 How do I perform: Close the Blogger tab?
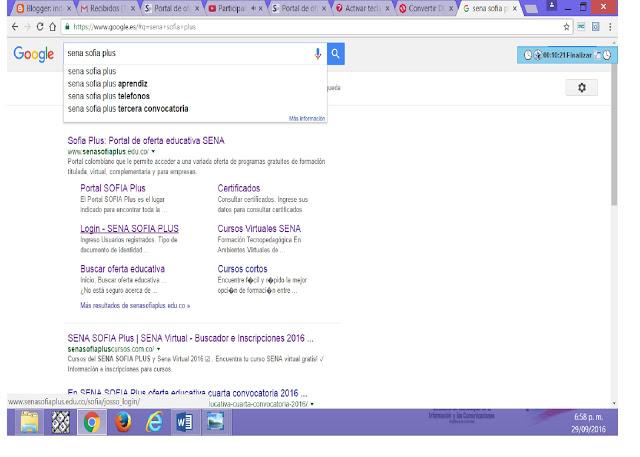click(69, 8)
